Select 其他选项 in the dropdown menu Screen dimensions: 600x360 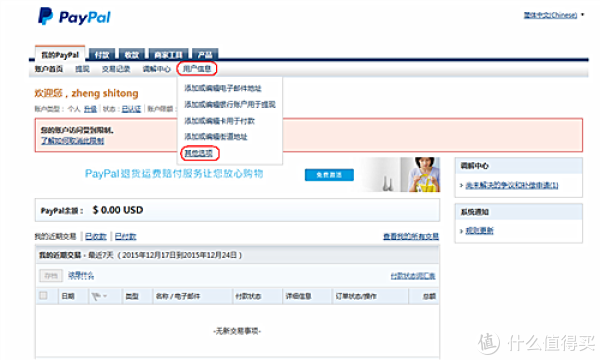[x=199, y=153]
